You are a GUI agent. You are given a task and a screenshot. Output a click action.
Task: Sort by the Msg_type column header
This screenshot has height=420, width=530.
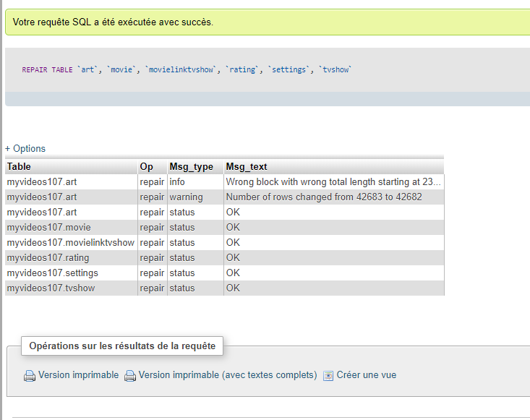[192, 166]
